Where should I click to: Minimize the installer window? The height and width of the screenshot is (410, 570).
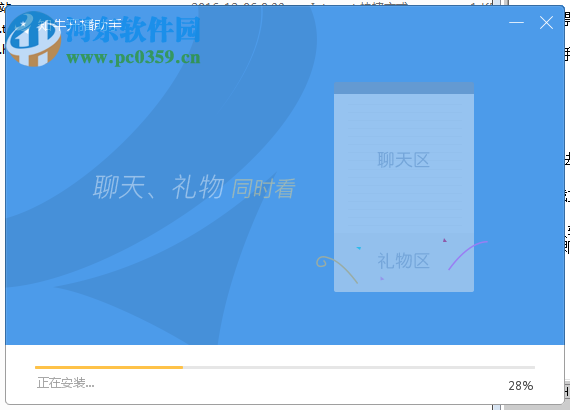tap(516, 23)
